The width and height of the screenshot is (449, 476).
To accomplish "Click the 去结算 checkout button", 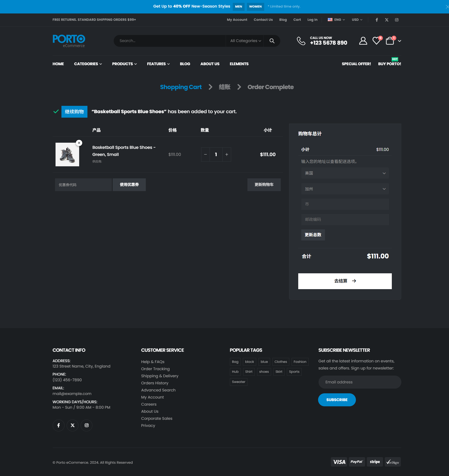I will click(345, 281).
